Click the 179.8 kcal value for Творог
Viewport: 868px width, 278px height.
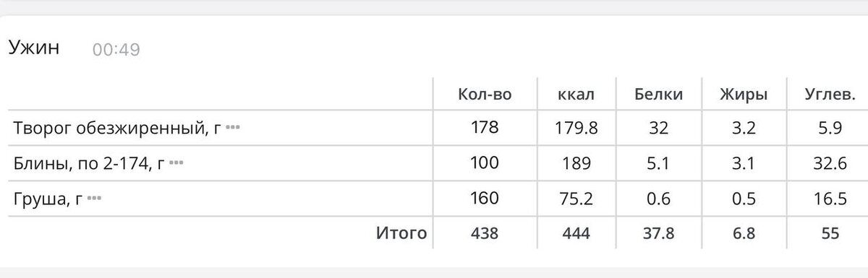[x=576, y=128]
